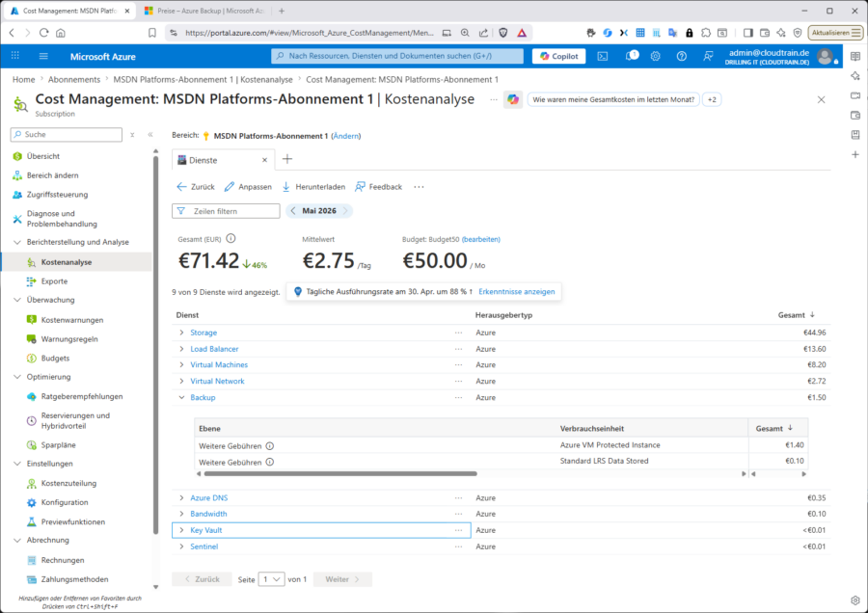This screenshot has height=613, width=868.
Task: Click the nested table horizontal scrollbar
Action: [340, 473]
